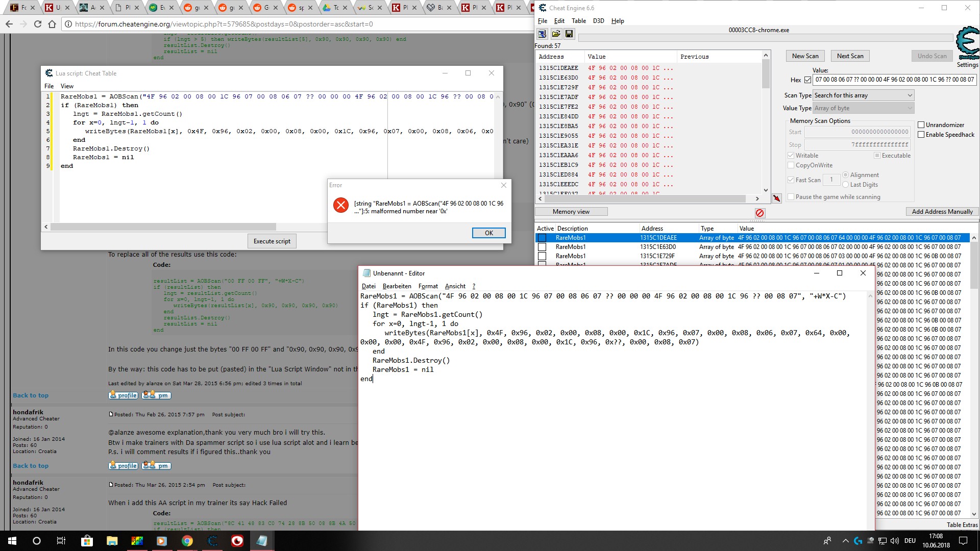The width and height of the screenshot is (980, 551).
Task: Open Chrome from the Windows taskbar
Action: [x=187, y=541]
